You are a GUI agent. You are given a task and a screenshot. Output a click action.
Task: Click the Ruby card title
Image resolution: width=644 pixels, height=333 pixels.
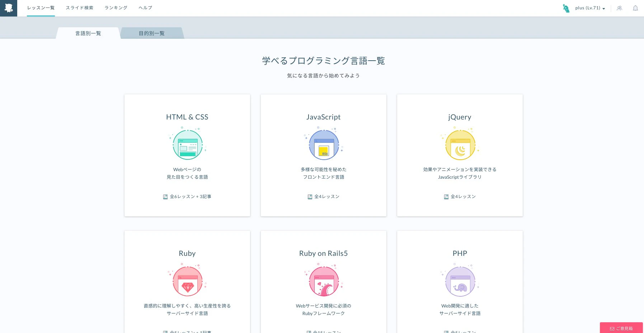pos(187,253)
